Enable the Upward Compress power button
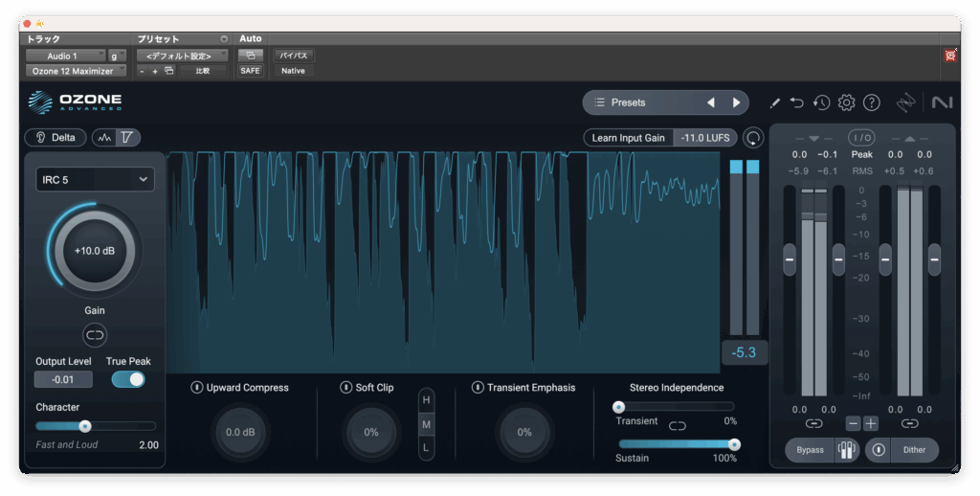This screenshot has height=496, width=980. click(x=196, y=388)
